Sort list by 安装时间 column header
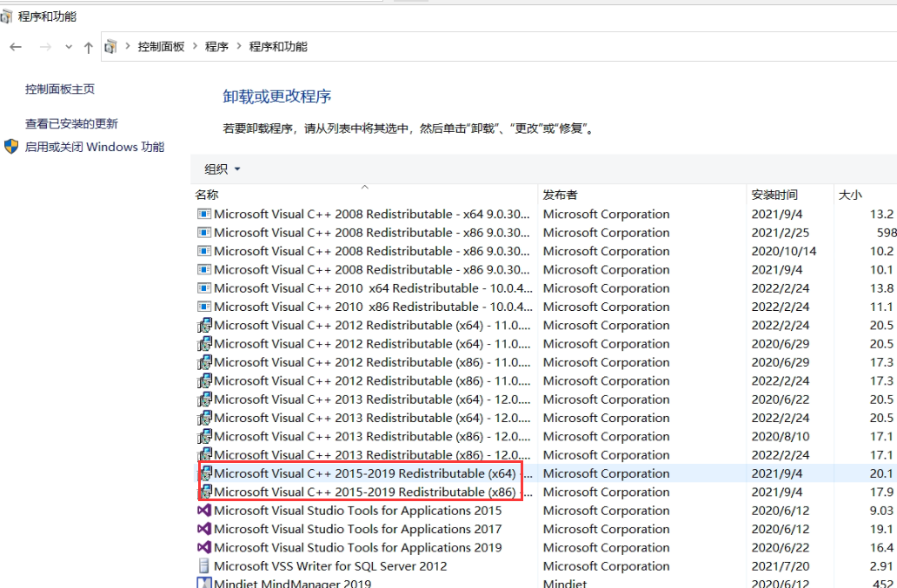This screenshot has height=588, width=897. point(774,195)
